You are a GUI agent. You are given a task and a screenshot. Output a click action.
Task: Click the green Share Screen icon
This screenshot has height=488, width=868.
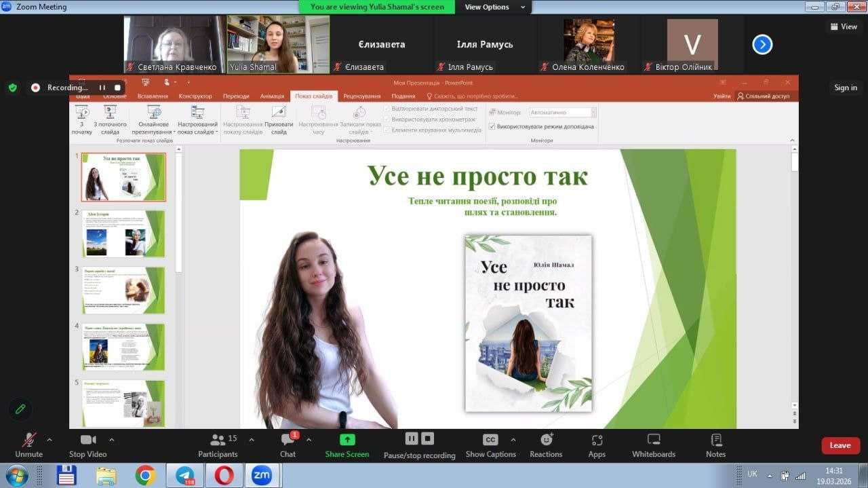click(347, 440)
